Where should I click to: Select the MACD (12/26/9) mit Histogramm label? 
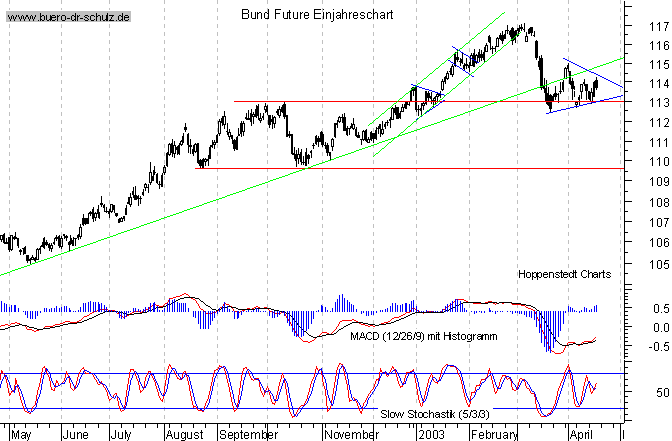423,336
